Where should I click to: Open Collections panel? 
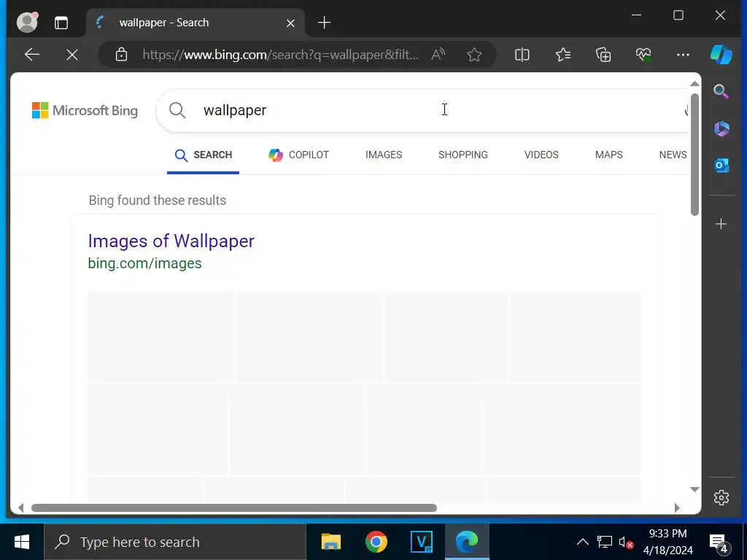pyautogui.click(x=603, y=55)
